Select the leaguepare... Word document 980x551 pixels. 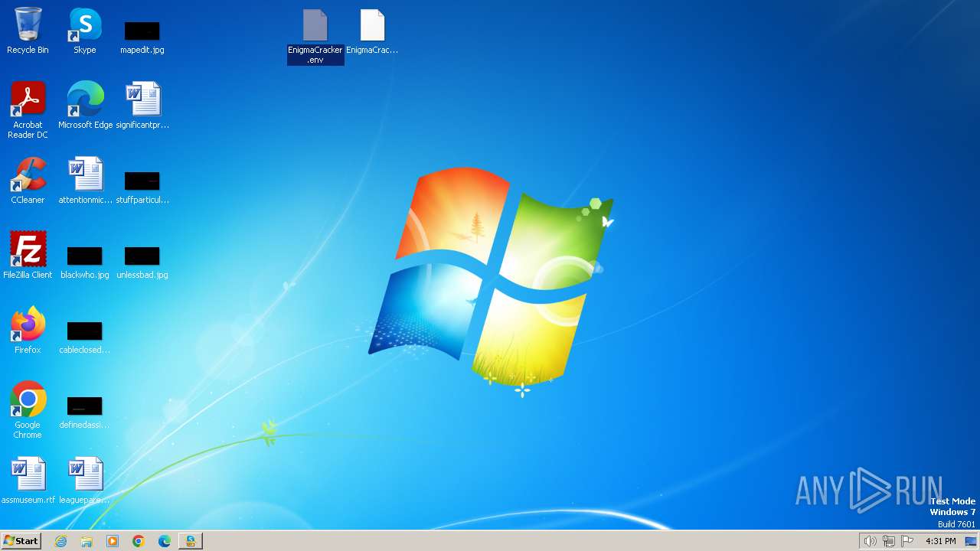(x=85, y=481)
